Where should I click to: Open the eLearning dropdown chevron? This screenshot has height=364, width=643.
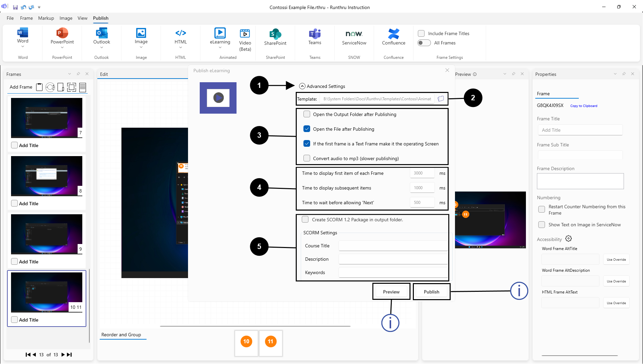coord(220,47)
